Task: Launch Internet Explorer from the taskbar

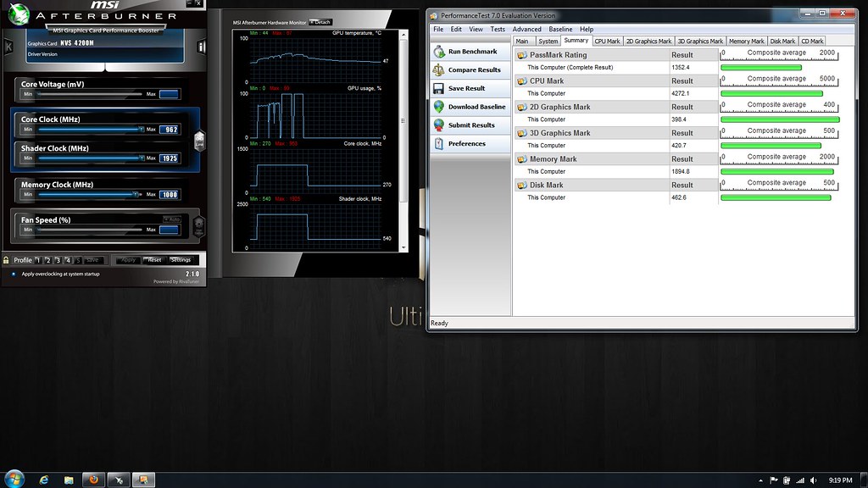Action: click(x=44, y=480)
